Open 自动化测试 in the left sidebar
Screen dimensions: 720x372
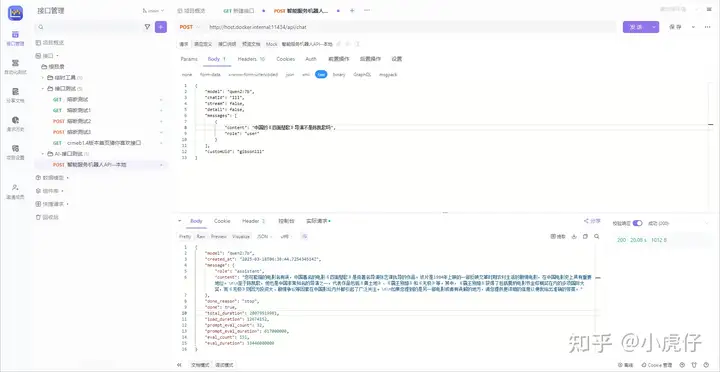16,67
